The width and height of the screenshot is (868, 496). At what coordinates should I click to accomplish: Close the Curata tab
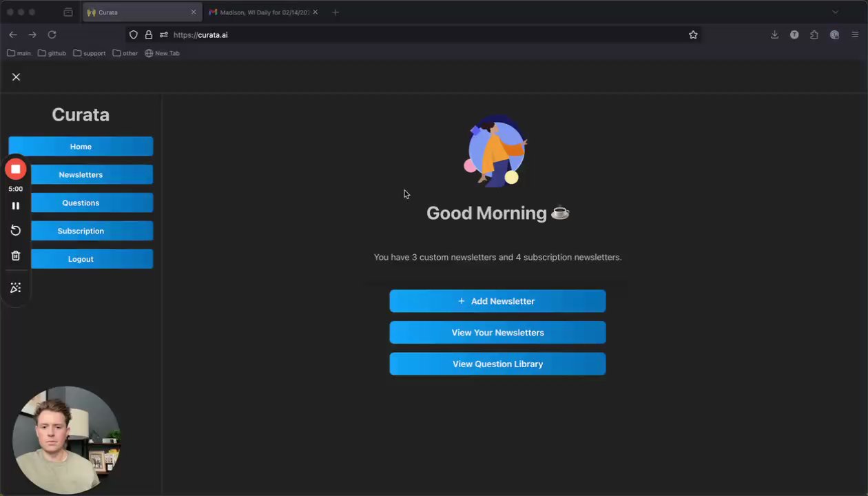tap(194, 12)
